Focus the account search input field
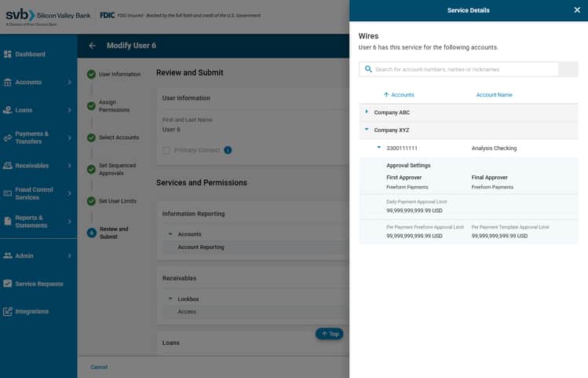Image resolution: width=588 pixels, height=378 pixels. [458, 69]
